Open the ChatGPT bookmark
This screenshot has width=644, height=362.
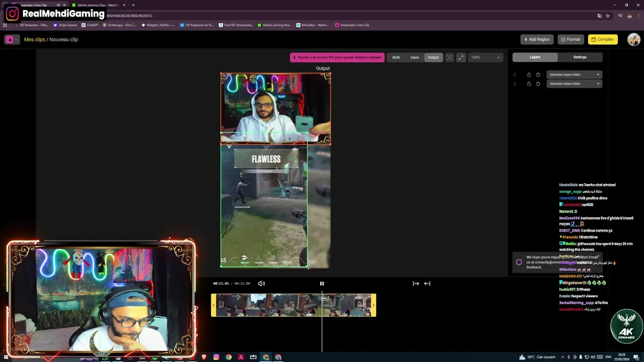91,25
